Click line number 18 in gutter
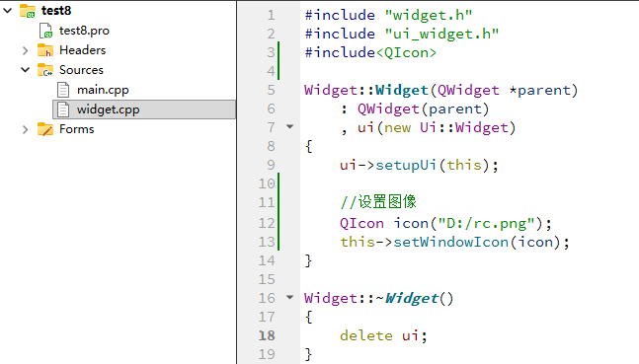 (x=267, y=335)
